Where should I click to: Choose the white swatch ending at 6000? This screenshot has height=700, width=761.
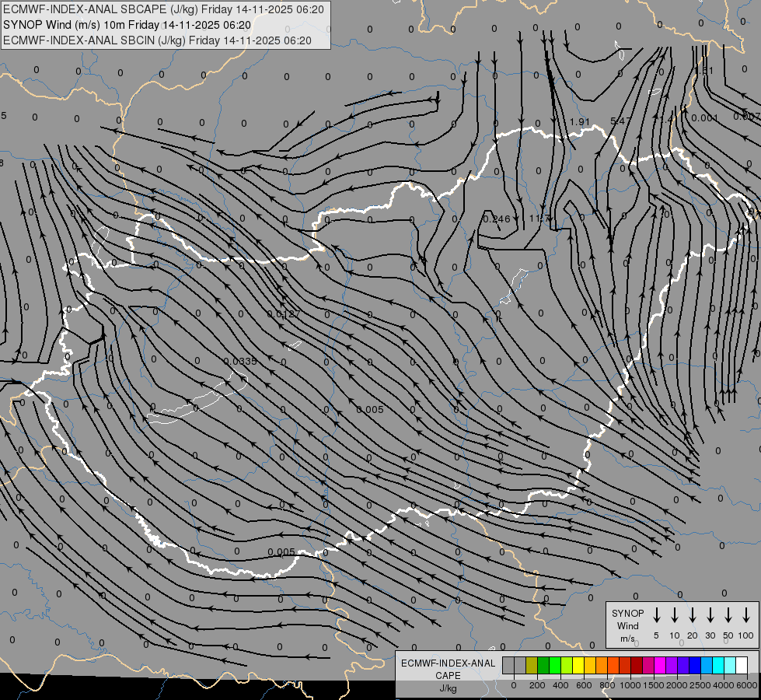742,666
